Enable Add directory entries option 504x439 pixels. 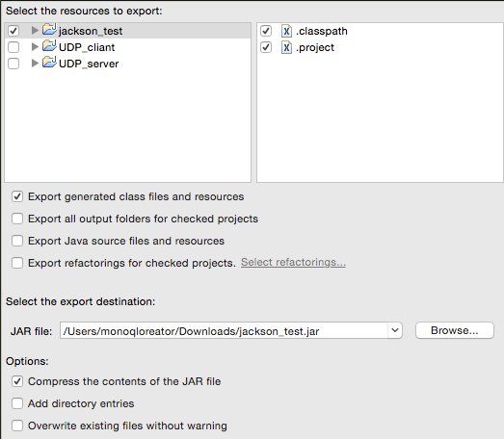[x=17, y=403]
